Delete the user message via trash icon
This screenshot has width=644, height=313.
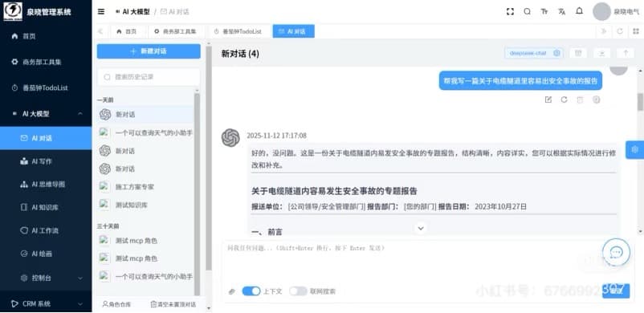click(x=580, y=100)
